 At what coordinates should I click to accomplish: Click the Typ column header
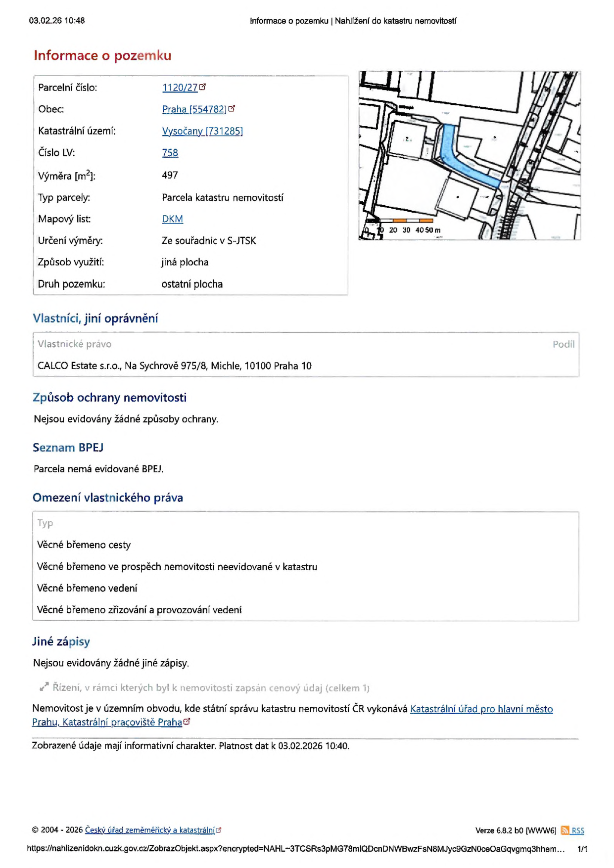[x=45, y=523]
